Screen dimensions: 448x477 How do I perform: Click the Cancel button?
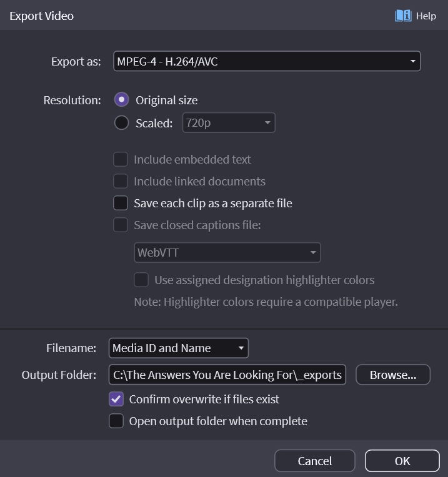coord(315,461)
